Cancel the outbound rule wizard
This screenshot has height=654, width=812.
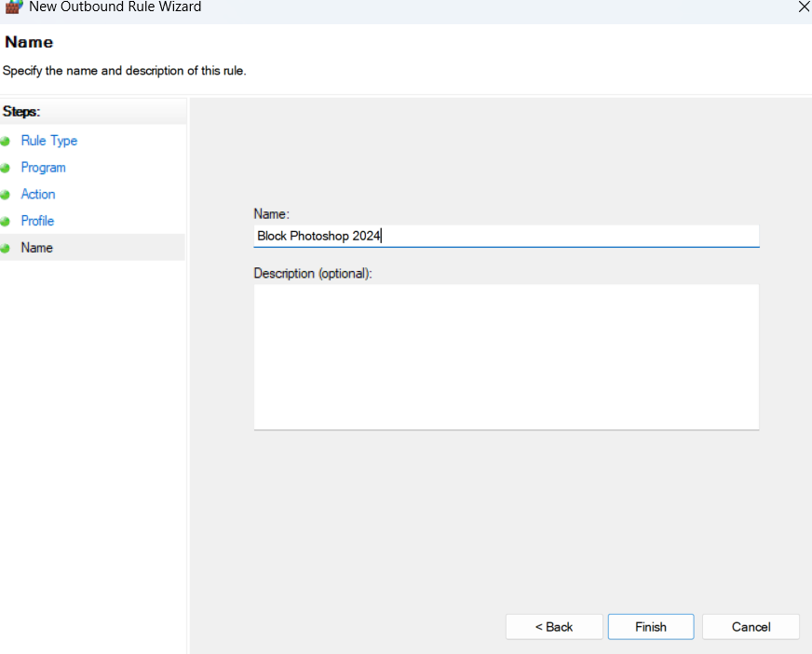(750, 627)
